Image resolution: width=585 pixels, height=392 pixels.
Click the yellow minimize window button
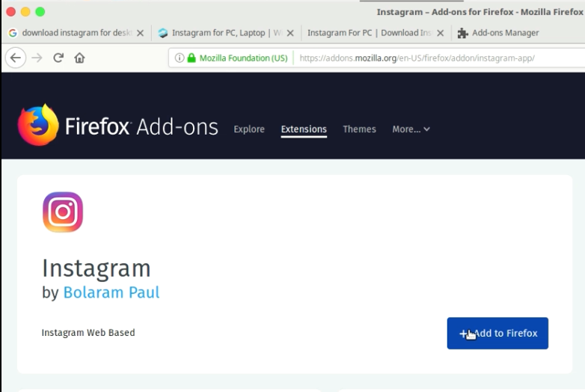(25, 12)
